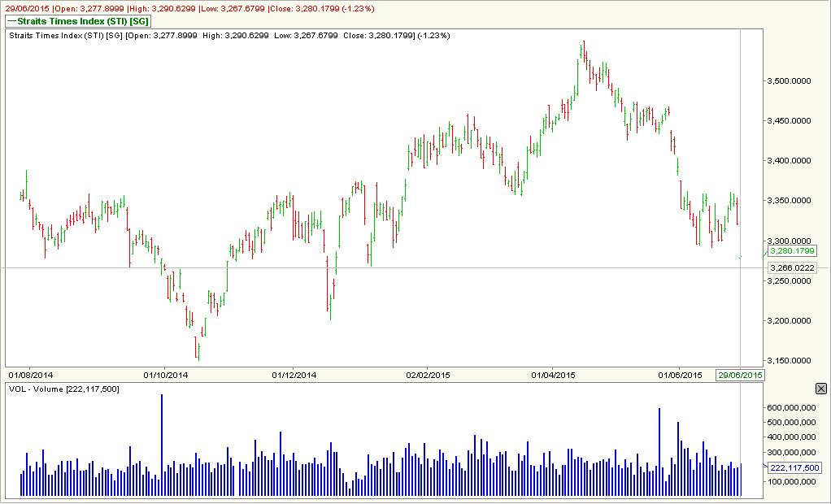Click the 01/04/2015 date axis label
This screenshot has width=831, height=504.
click(x=554, y=373)
